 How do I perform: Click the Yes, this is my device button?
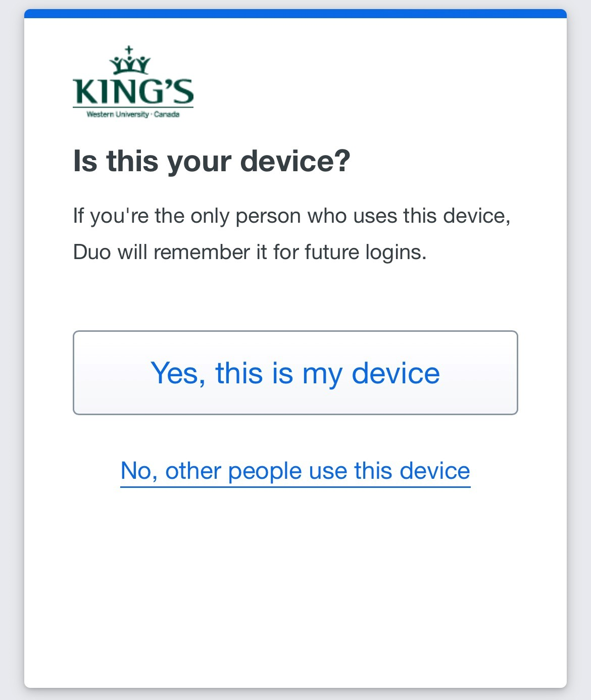295,373
